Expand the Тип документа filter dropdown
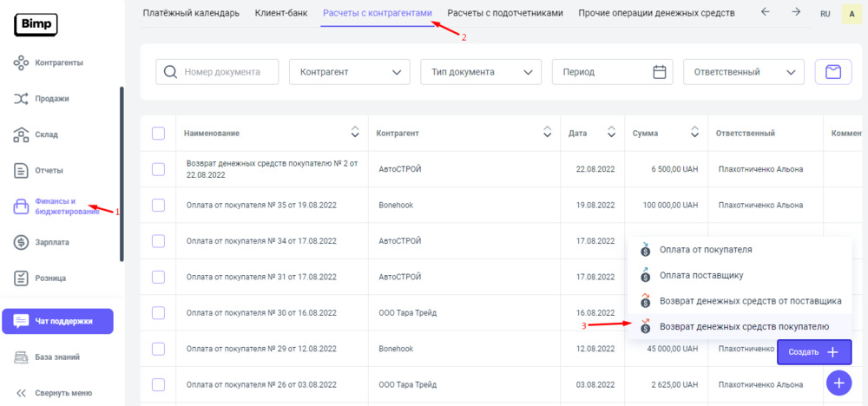This screenshot has width=868, height=406. tap(480, 72)
